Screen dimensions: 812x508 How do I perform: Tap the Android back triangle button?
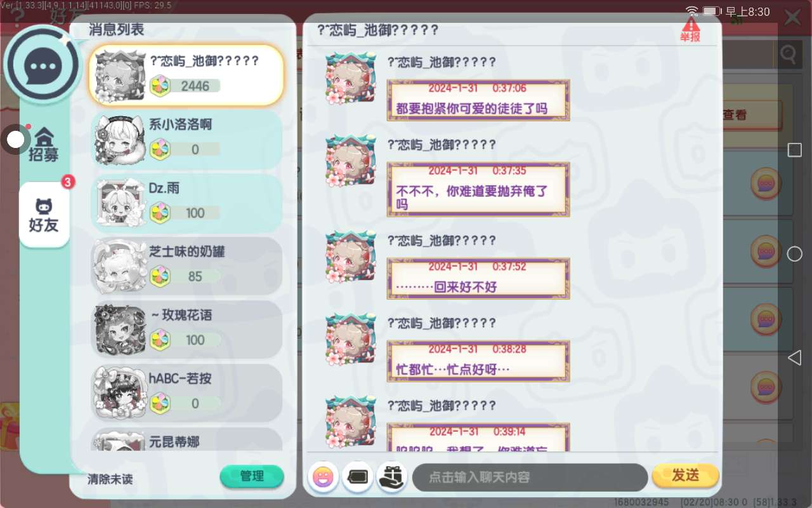click(794, 358)
